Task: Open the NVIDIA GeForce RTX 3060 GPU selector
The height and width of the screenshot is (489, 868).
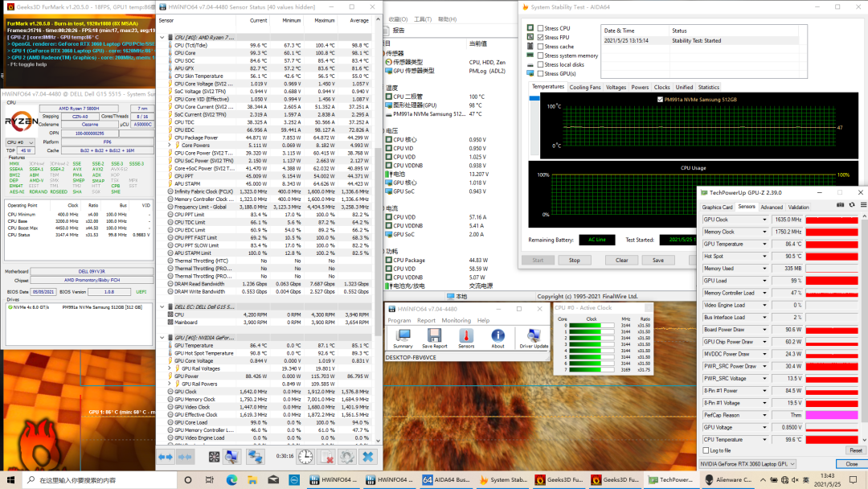Action: click(749, 464)
